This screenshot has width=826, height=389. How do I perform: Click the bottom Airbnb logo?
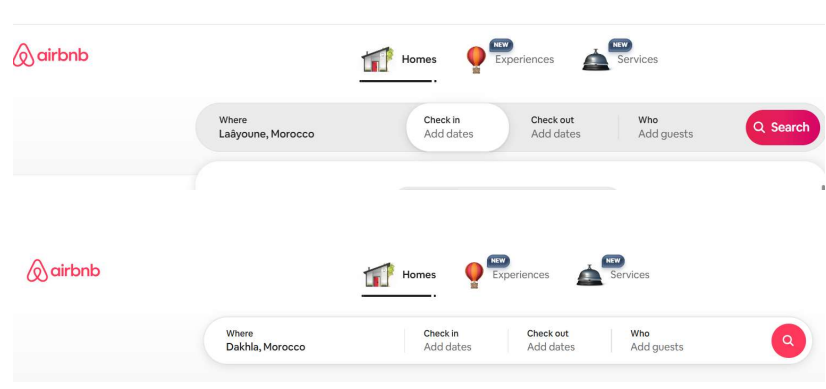[x=63, y=270]
